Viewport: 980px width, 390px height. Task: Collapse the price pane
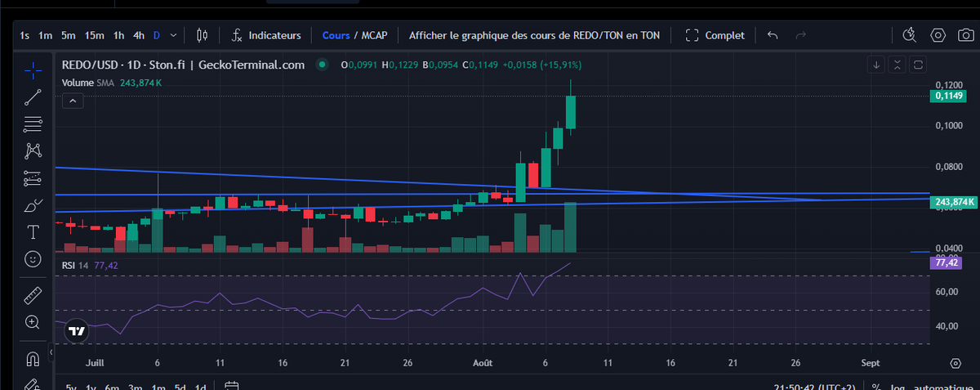[897, 65]
